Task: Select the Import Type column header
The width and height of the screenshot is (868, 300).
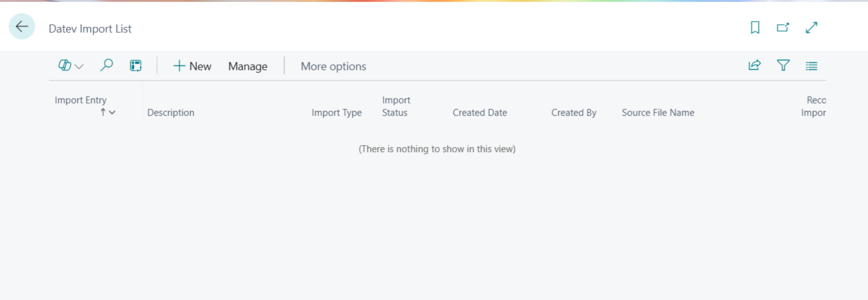Action: pos(337,113)
